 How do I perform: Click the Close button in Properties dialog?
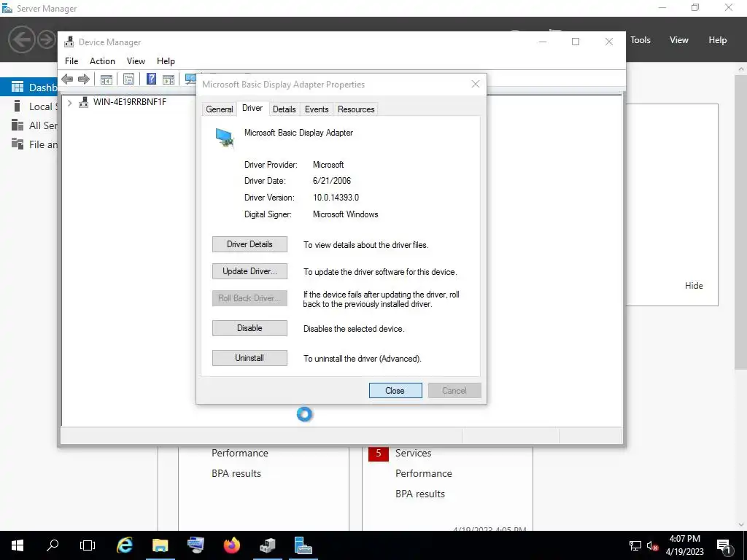(x=395, y=391)
